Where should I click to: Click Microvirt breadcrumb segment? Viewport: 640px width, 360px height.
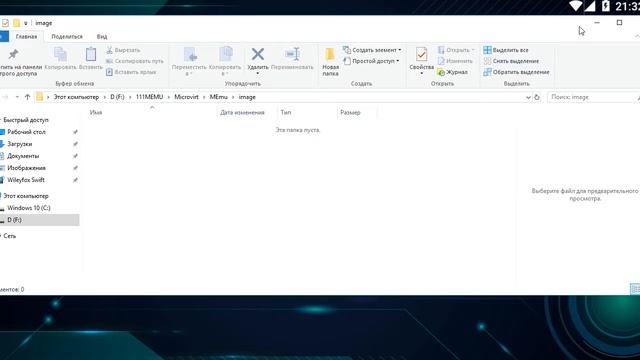(187, 97)
